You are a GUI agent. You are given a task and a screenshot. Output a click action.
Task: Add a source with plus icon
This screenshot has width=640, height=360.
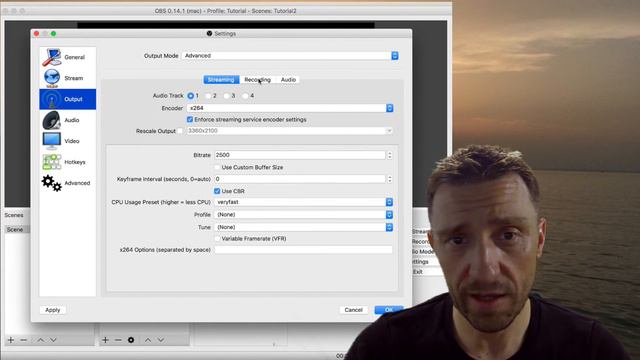(105, 340)
